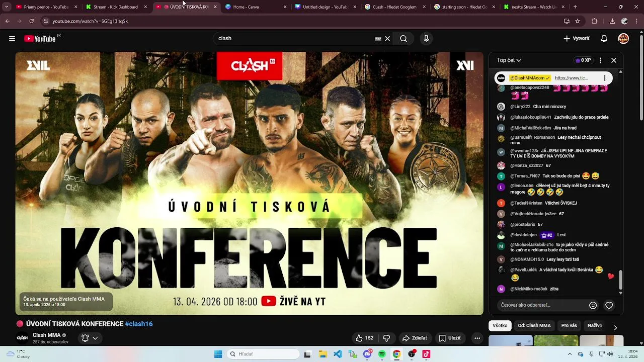
Task: Dislike the video with thumbs down
Action: (386, 338)
